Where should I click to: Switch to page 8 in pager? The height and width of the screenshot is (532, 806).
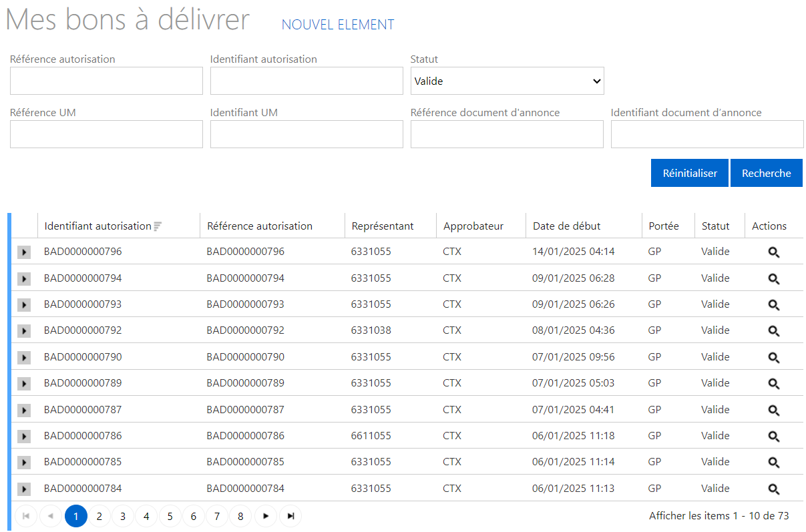240,516
